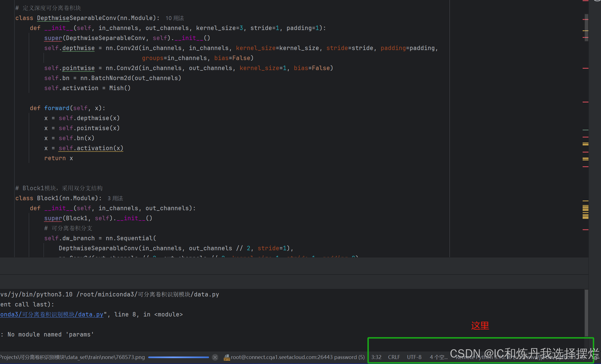Viewport: 601px width, 364px height.
Task: Click the '10 用法' usages hint
Action: 174,18
